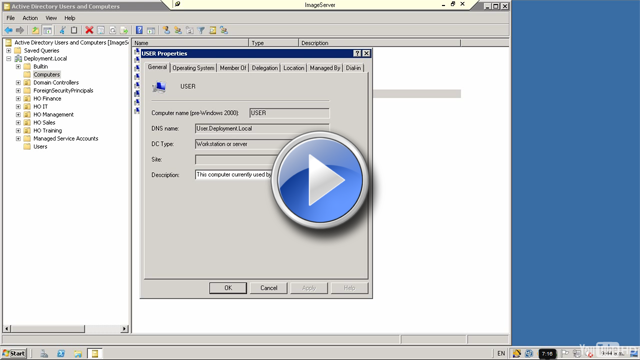Click the Forward arrow toolbar icon
Viewport: 640px width, 360px height.
click(20, 30)
